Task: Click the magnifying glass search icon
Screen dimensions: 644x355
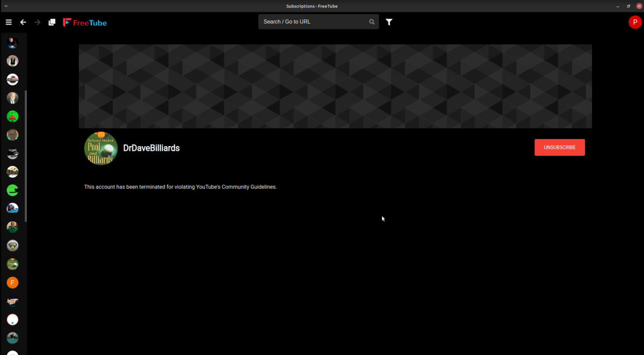Action: [x=372, y=22]
